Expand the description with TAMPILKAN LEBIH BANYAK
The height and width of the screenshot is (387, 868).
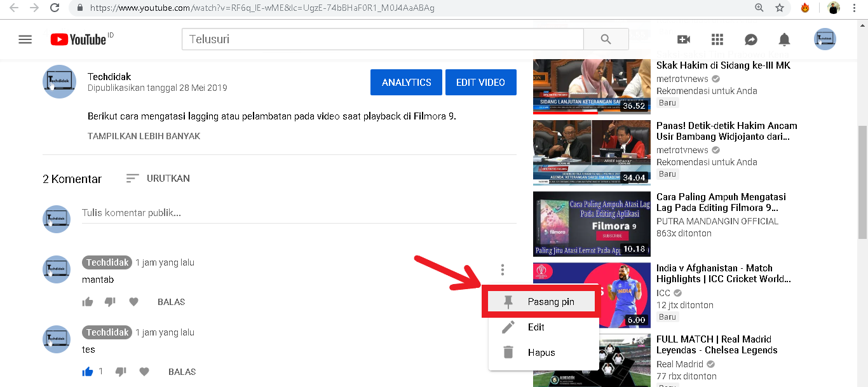tap(143, 136)
